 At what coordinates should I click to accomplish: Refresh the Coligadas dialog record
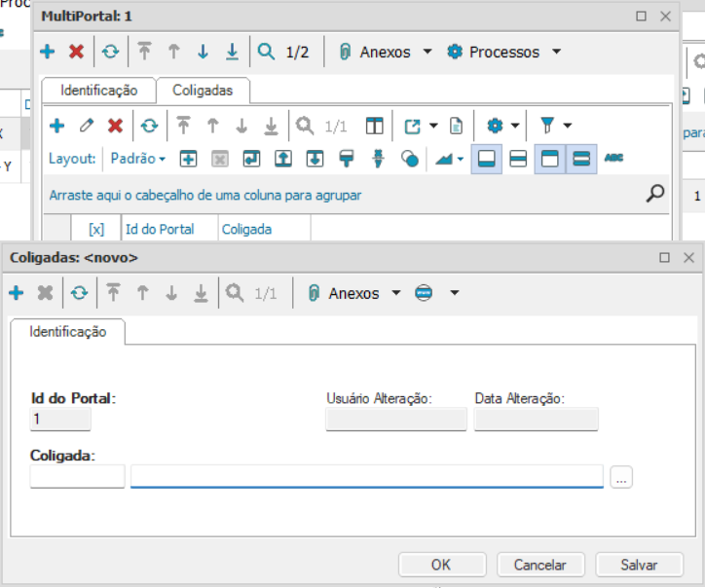pyautogui.click(x=79, y=293)
